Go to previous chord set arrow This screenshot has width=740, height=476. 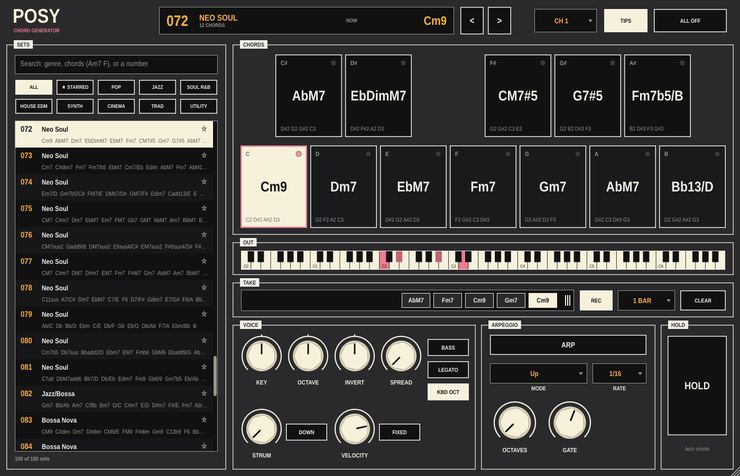pos(472,21)
